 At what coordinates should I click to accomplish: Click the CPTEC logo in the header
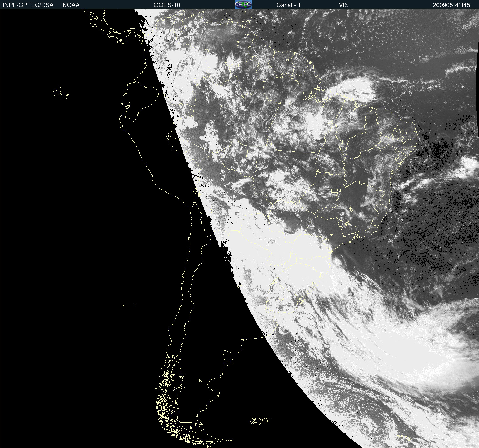pyautogui.click(x=243, y=5)
